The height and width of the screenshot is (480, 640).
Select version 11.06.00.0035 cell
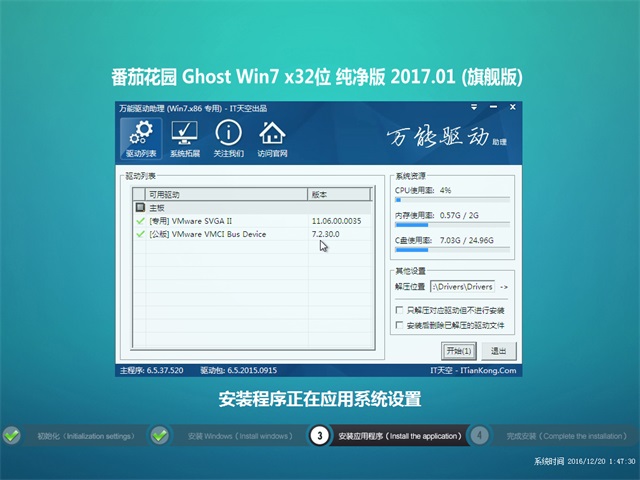[x=336, y=221]
